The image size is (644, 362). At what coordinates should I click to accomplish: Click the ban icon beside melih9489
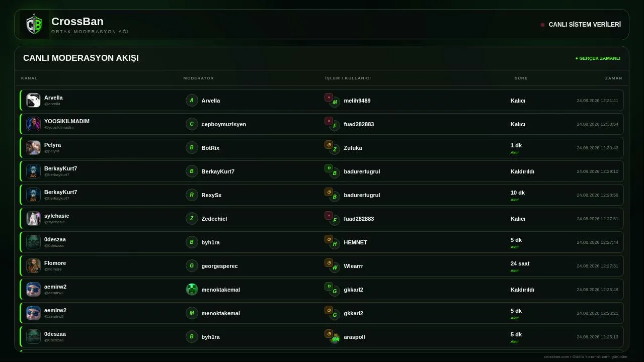pos(329,98)
